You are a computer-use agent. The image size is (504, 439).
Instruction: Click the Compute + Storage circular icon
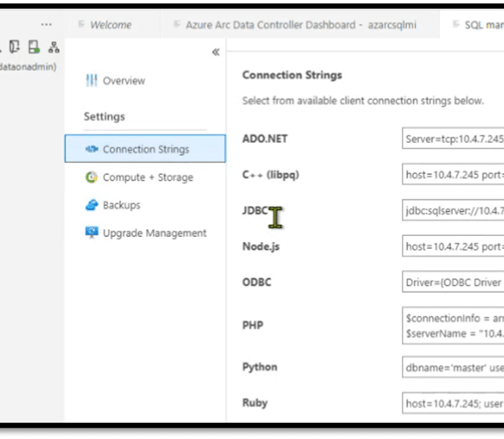pos(91,177)
